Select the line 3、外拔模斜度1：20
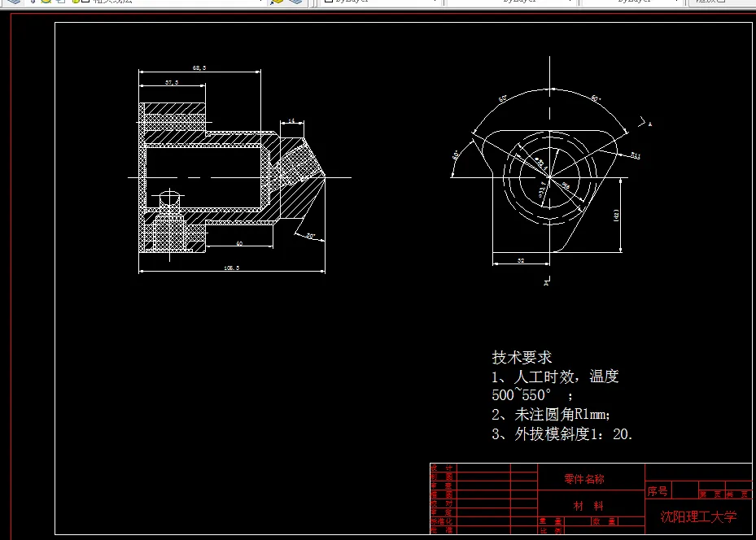 point(562,434)
